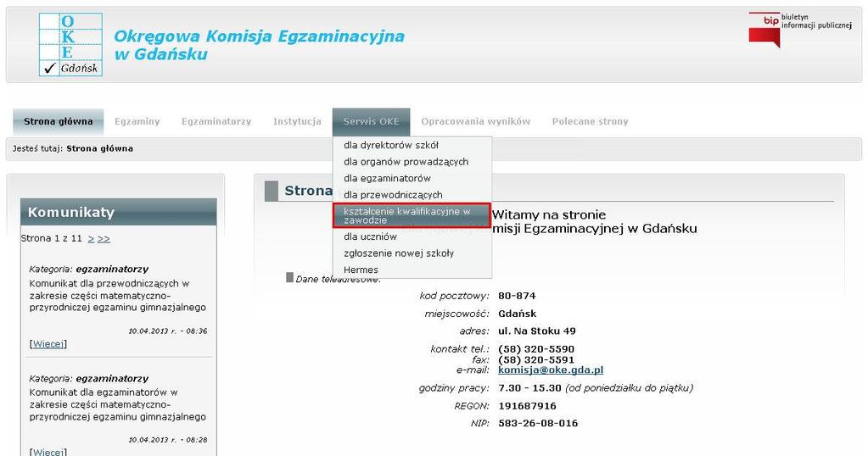Click the Komunikaty panel header
Image resolution: width=868 pixels, height=456 pixels.
click(119, 212)
